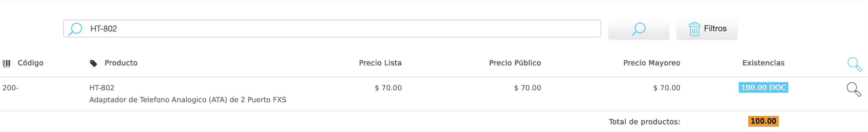Click the blue magnifier icon in header
This screenshot has height=132, width=868.
tap(854, 64)
